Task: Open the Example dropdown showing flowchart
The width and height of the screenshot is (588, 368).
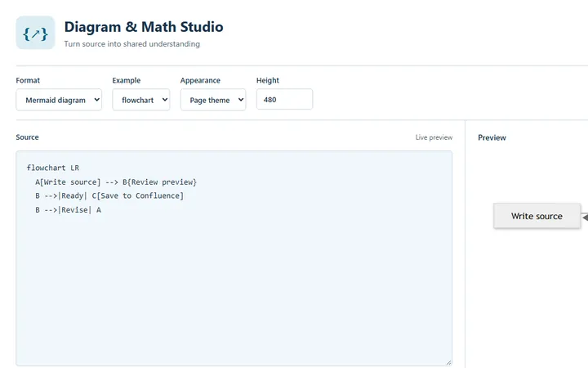Action: [141, 100]
